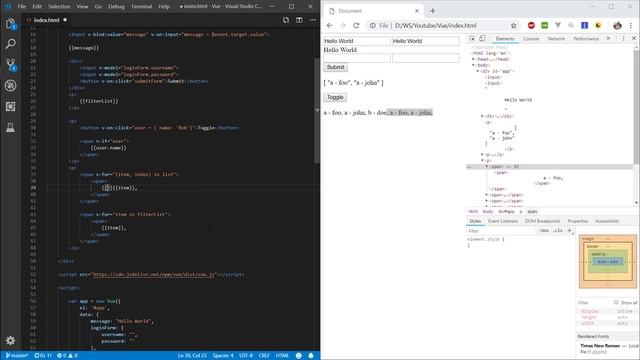The width and height of the screenshot is (640, 360).
Task: Go back in the Chrome browser
Action: [x=329, y=25]
